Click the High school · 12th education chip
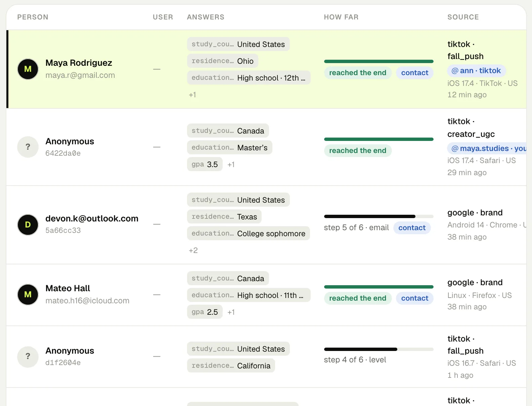The height and width of the screenshot is (406, 532). (x=249, y=78)
